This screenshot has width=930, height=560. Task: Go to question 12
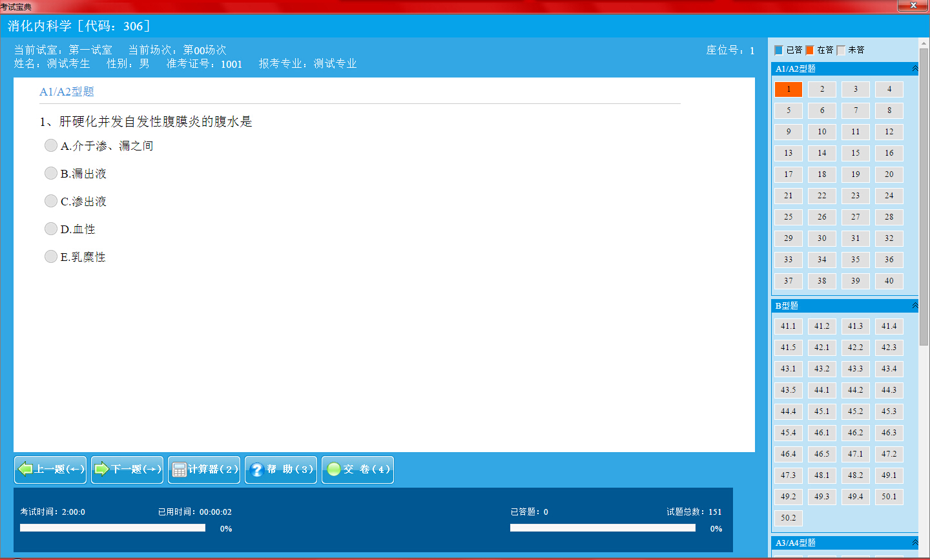(x=889, y=132)
